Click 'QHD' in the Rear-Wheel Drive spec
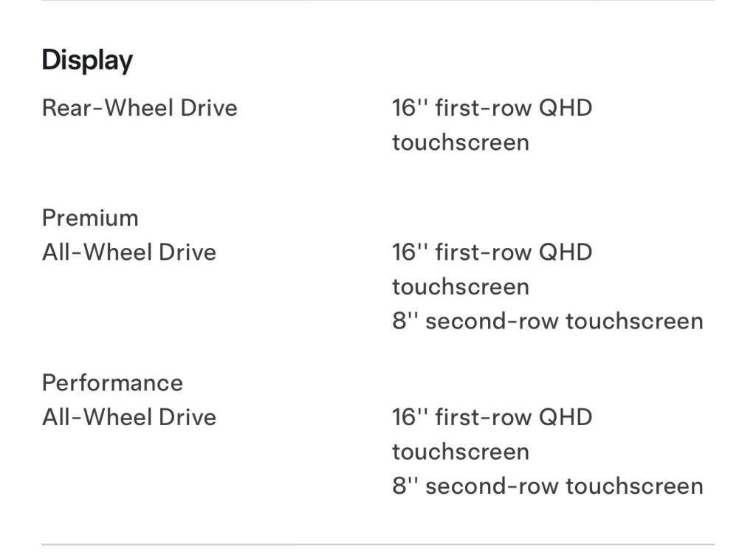This screenshot has width=756, height=558. pyautogui.click(x=565, y=108)
